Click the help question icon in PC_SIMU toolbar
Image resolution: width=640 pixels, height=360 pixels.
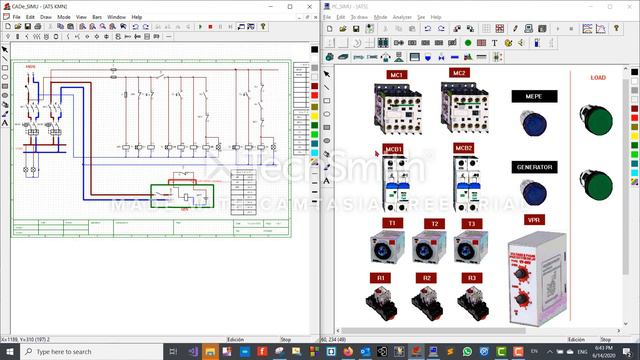(616, 29)
